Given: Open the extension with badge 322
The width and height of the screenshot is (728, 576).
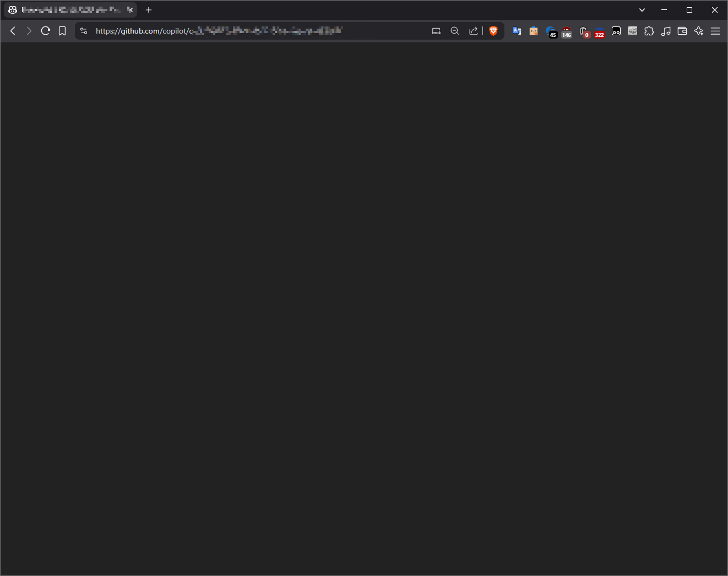Looking at the screenshot, I should click(600, 32).
